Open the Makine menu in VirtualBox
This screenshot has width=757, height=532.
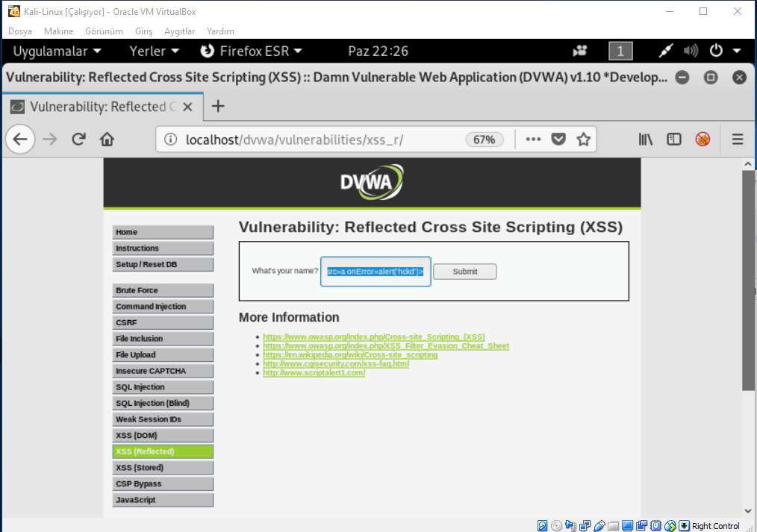pyautogui.click(x=58, y=31)
